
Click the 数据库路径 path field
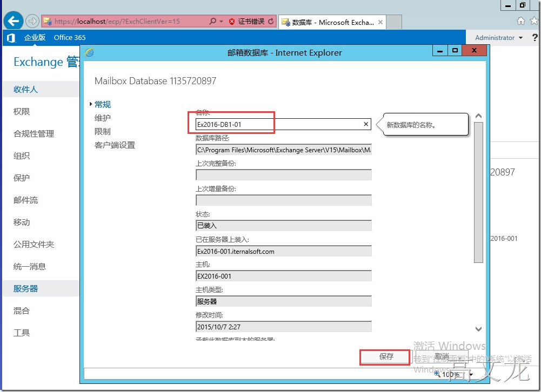pyautogui.click(x=283, y=150)
